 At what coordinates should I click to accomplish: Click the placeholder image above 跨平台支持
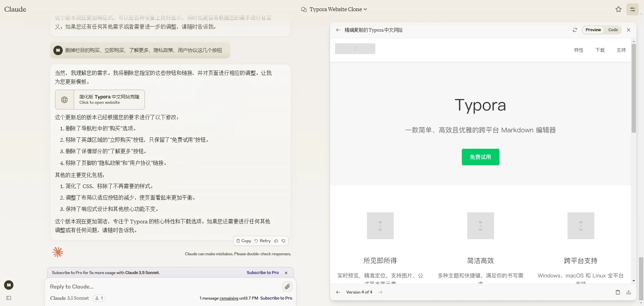(581, 226)
